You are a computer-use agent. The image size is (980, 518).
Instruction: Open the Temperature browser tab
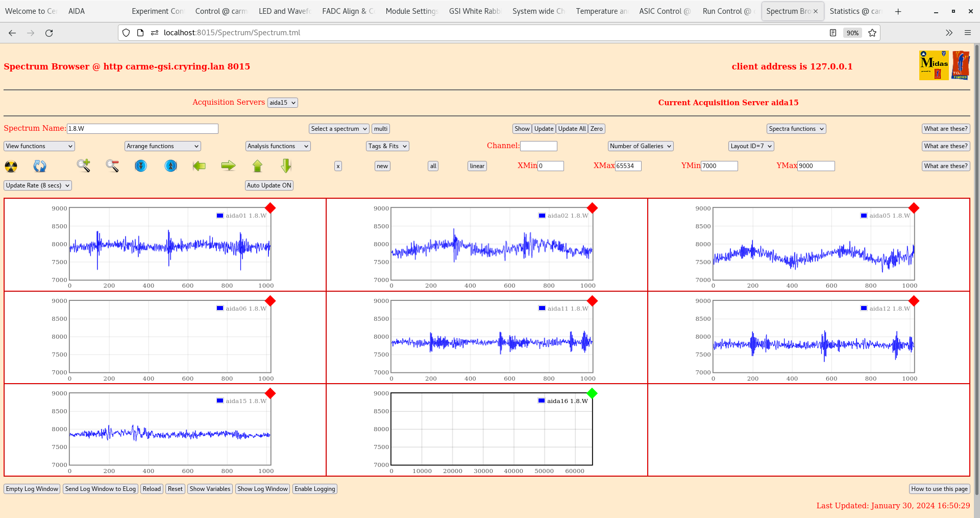[601, 11]
